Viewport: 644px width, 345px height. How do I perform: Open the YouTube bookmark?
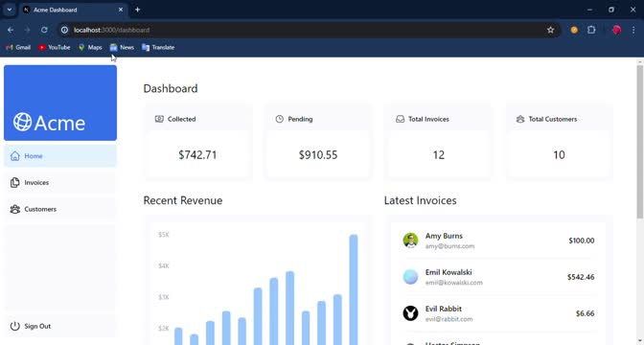tap(55, 48)
